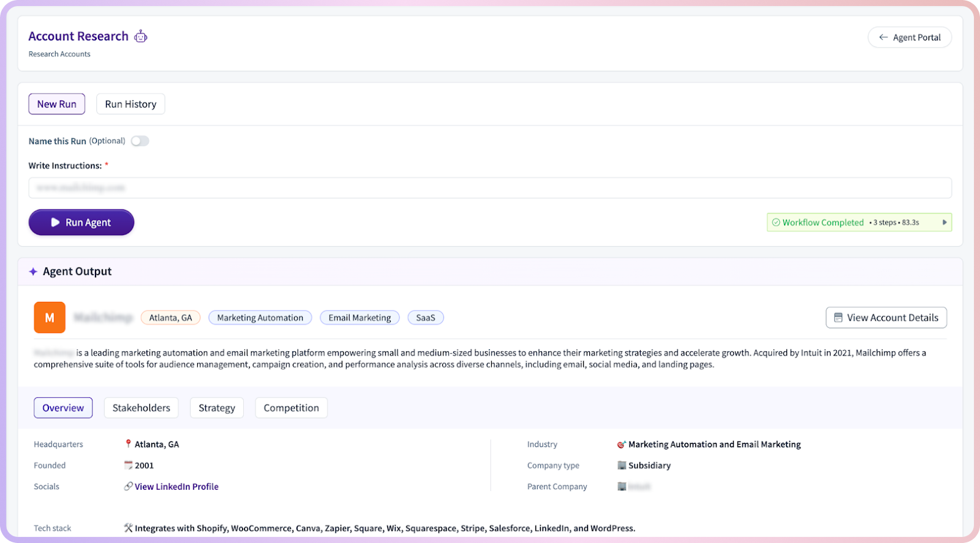The height and width of the screenshot is (543, 980).
Task: Click the sparkle icon beside Agent Output
Action: 33,271
